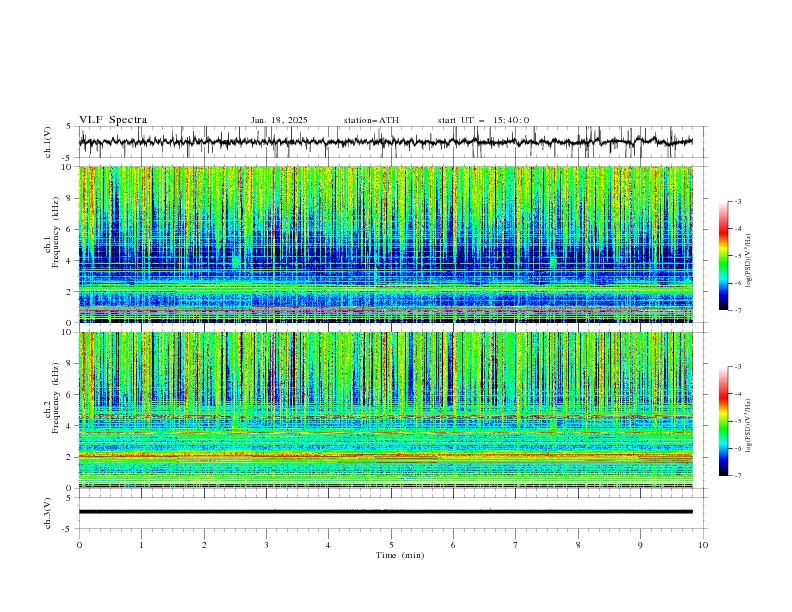Click the '-3' label on ch.1 color bar

click(x=738, y=201)
